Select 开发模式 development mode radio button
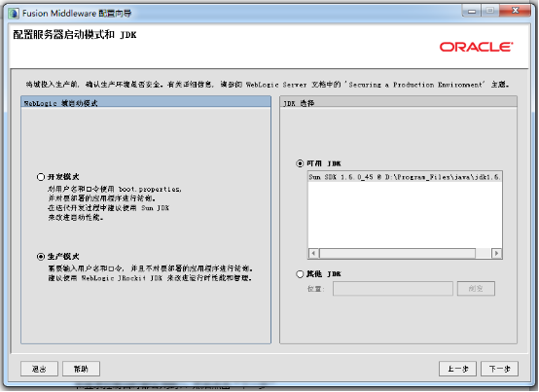Viewport: 539px width, 392px height. pyautogui.click(x=41, y=177)
